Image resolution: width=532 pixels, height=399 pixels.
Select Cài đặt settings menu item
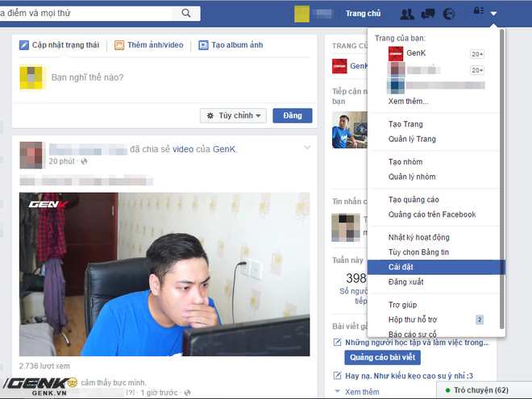point(436,267)
